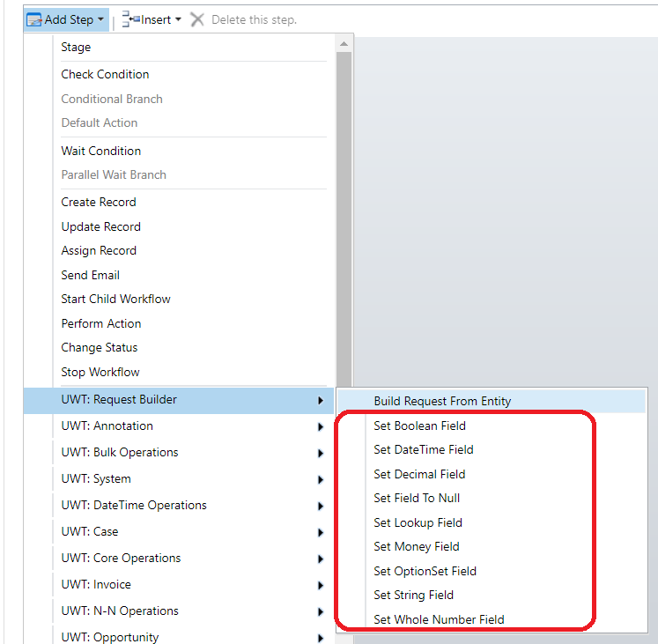Choose Set Whole Number Field

(439, 619)
